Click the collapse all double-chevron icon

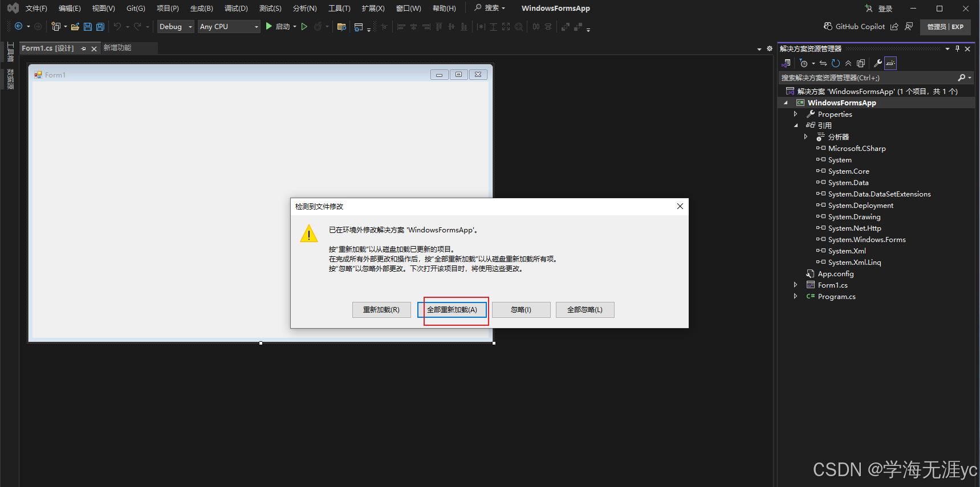[848, 63]
